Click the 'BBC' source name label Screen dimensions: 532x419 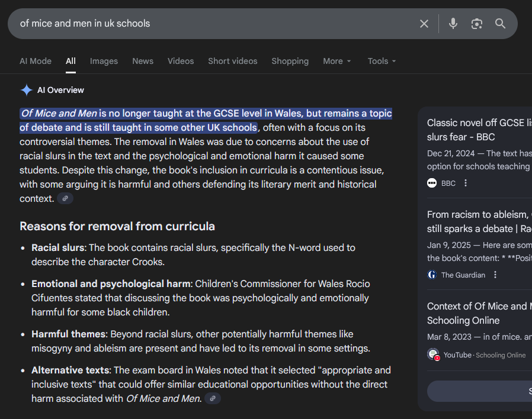(x=448, y=183)
